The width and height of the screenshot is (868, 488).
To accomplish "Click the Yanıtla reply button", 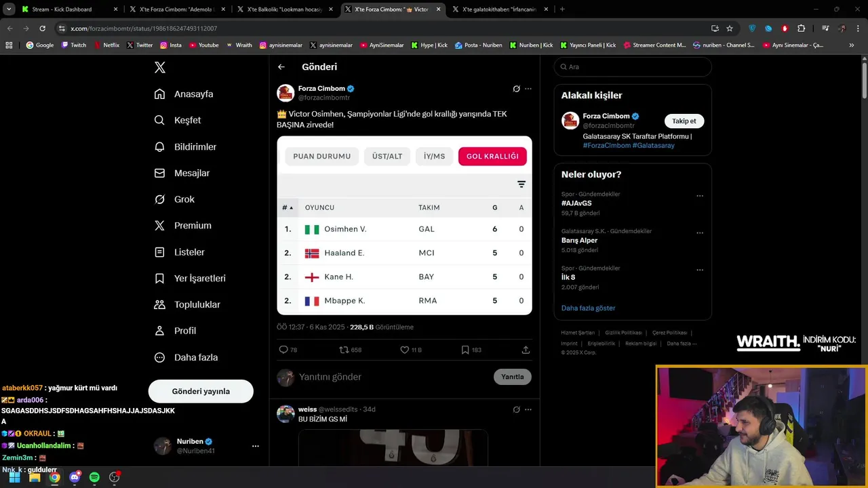I will point(512,377).
